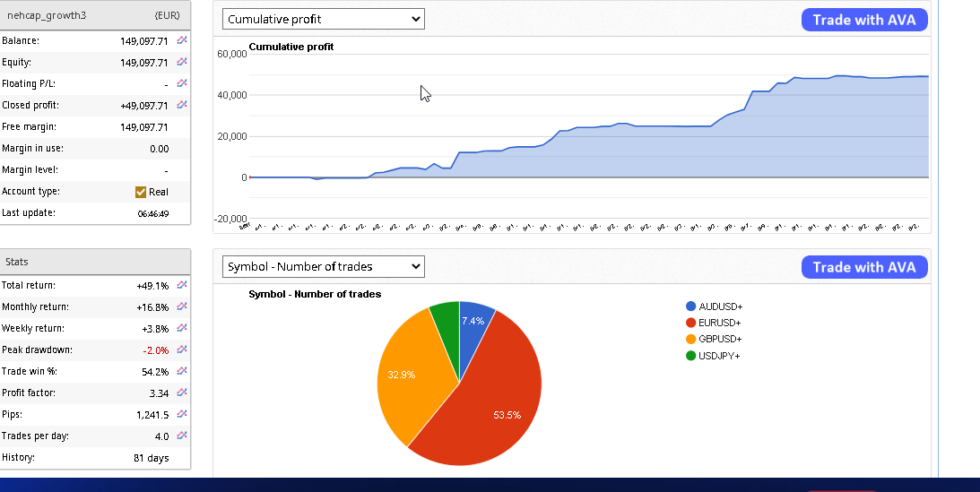Click the top Trade with AVA button

(x=863, y=20)
